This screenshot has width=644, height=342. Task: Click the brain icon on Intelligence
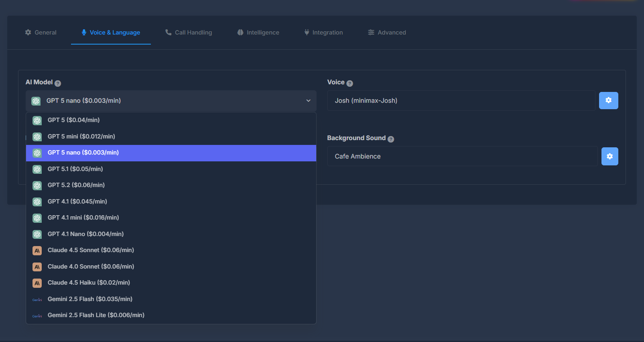click(240, 33)
